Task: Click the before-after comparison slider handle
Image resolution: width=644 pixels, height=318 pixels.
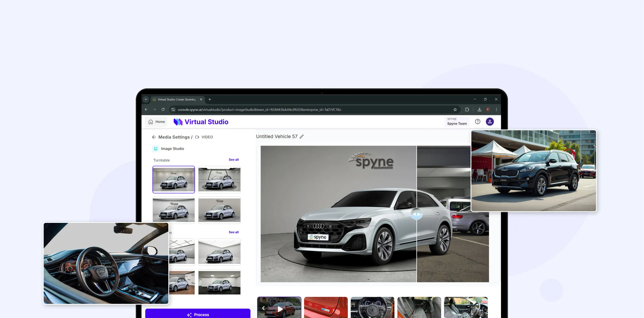Action: [x=416, y=214]
